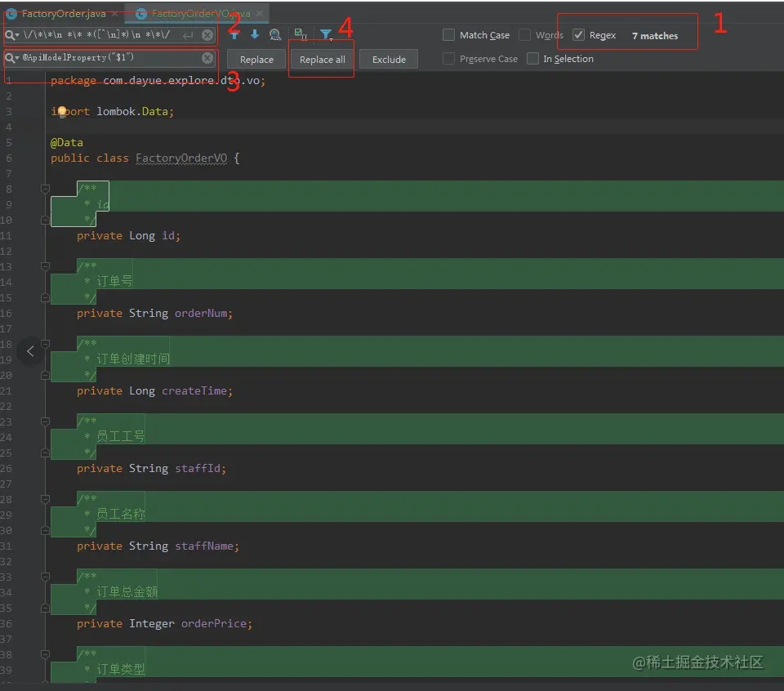Open search history dropdown in find field
Screen dimensions: 784x691
click(x=12, y=35)
